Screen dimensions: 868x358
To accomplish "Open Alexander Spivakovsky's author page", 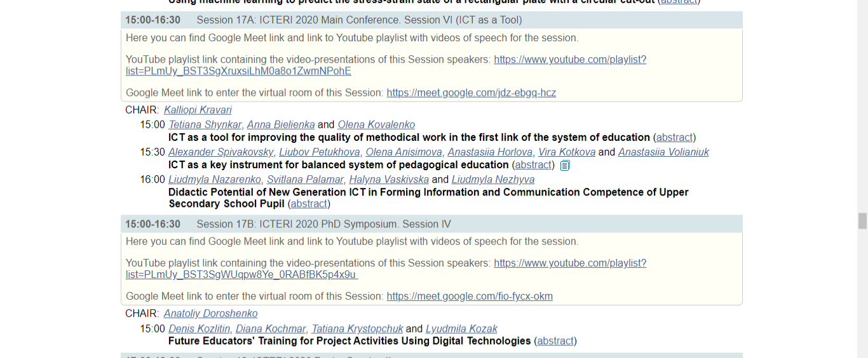I will (x=221, y=152).
